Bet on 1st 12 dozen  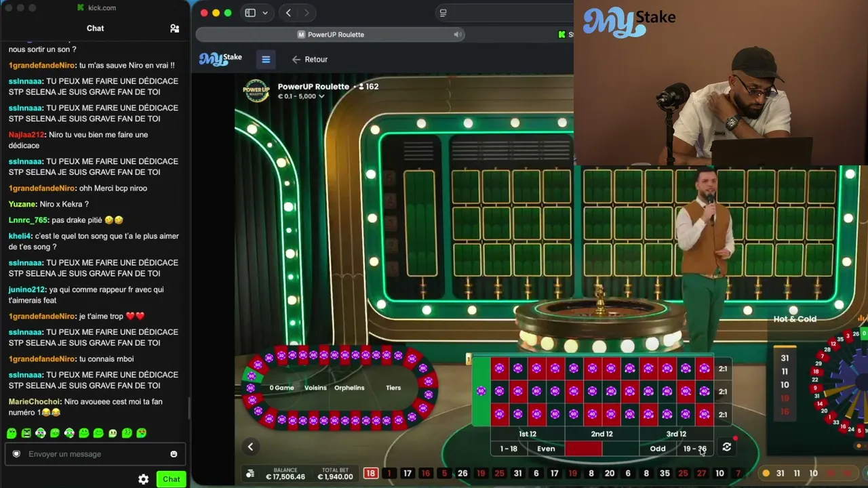click(528, 434)
